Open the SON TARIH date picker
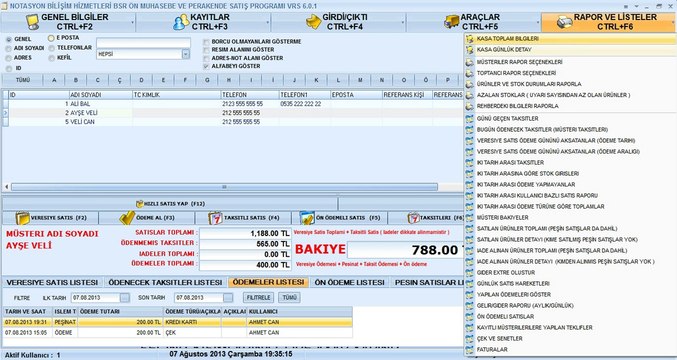Image resolution: width=677 pixels, height=360 pixels. (228, 298)
